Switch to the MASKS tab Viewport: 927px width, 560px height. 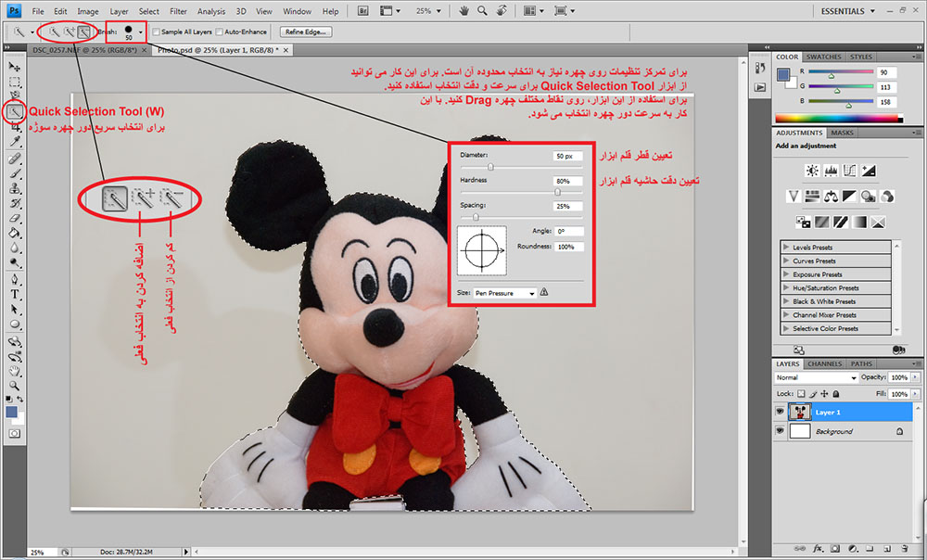point(842,134)
